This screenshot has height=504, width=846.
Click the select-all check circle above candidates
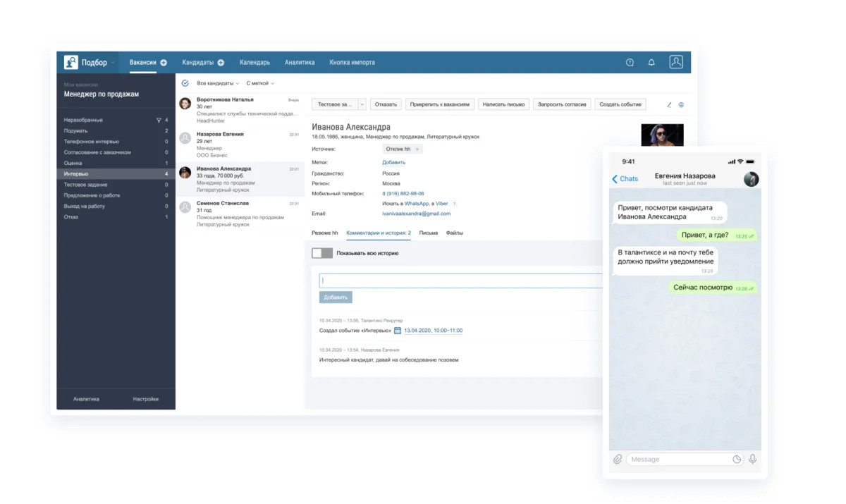[185, 83]
